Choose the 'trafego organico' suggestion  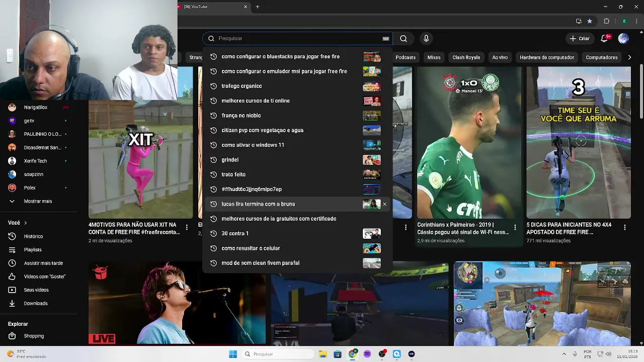pyautogui.click(x=297, y=86)
